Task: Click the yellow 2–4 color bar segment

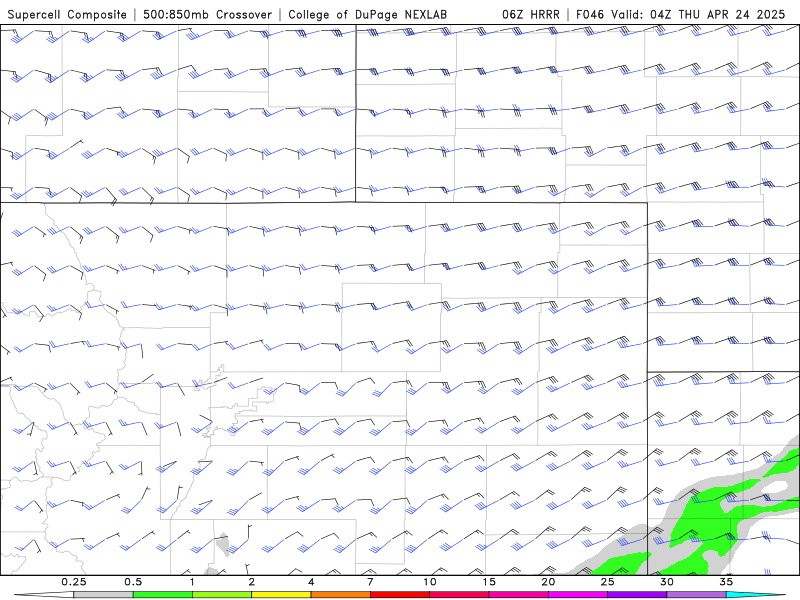Action: coord(281,595)
